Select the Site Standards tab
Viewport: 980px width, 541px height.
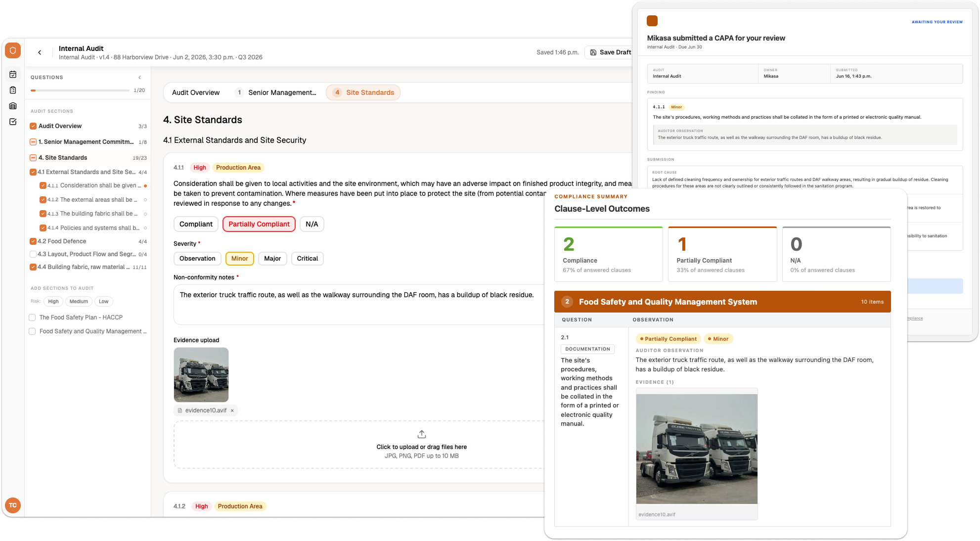(363, 92)
